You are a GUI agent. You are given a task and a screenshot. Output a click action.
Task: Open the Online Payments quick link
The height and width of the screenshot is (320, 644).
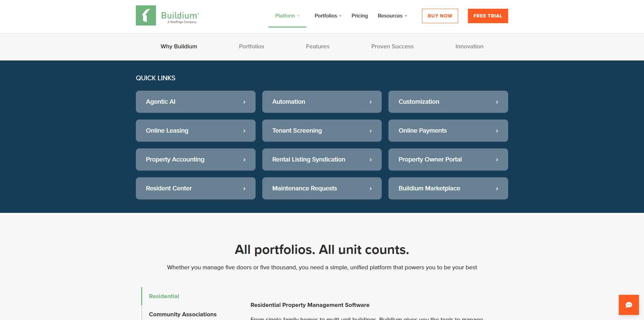click(448, 131)
